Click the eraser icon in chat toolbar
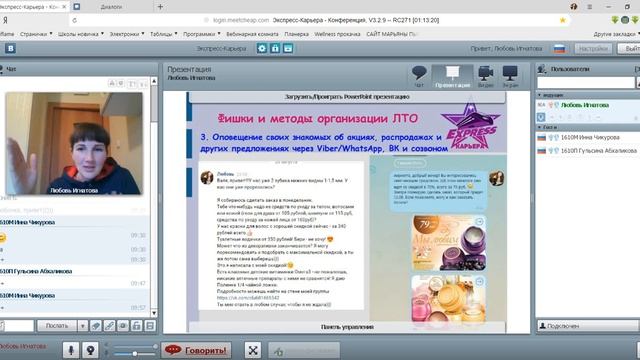This screenshot has width=640, height=360. [x=96, y=326]
